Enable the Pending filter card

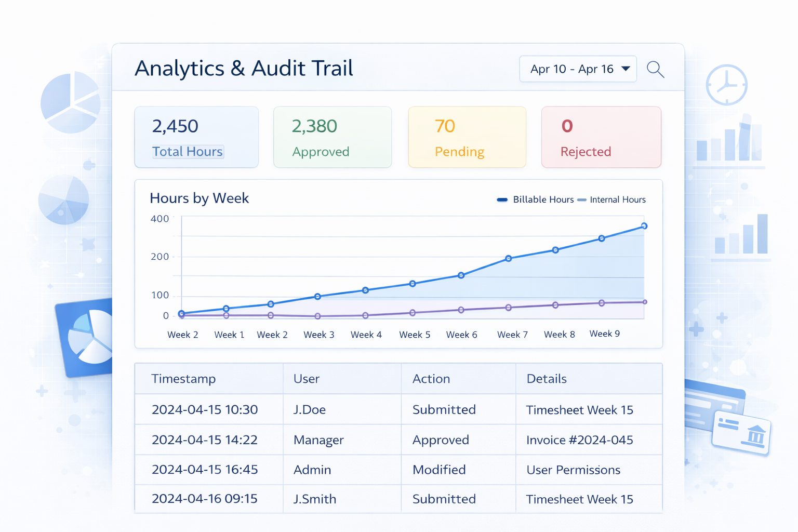tap(467, 137)
